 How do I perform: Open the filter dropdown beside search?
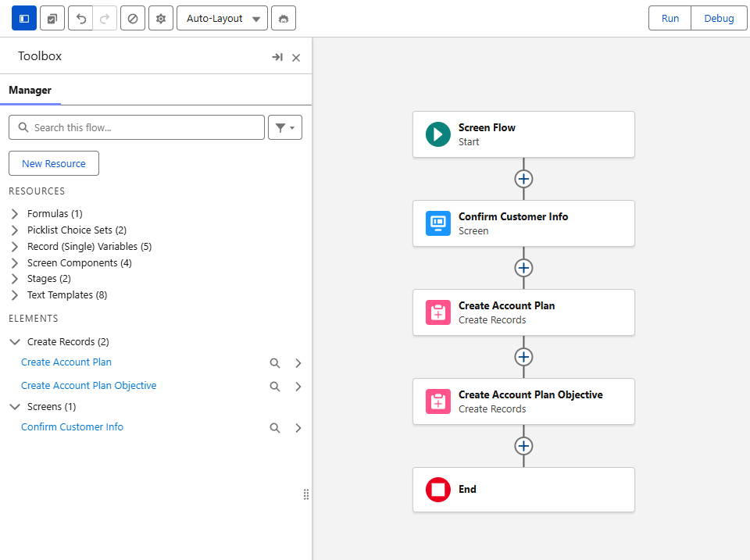tap(284, 127)
